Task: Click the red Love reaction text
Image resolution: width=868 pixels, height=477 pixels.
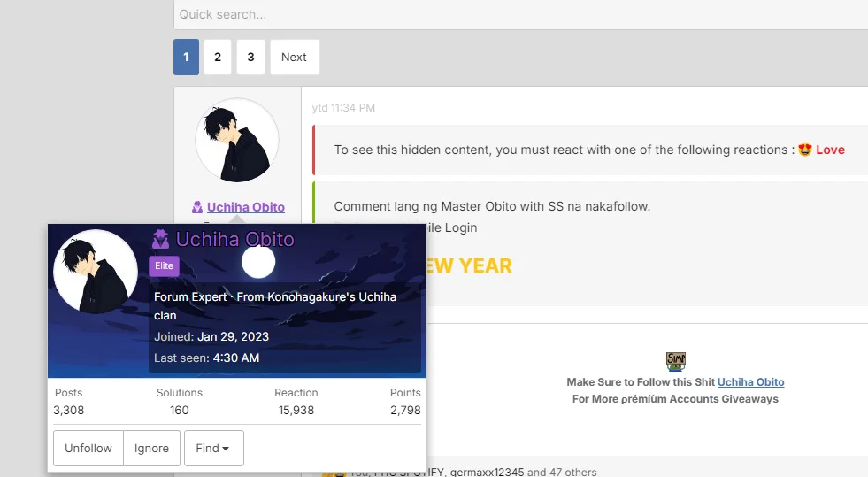Action: pos(830,150)
